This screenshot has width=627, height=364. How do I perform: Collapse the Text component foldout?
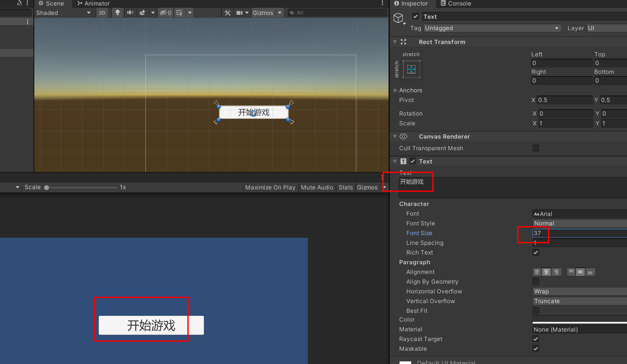point(395,161)
